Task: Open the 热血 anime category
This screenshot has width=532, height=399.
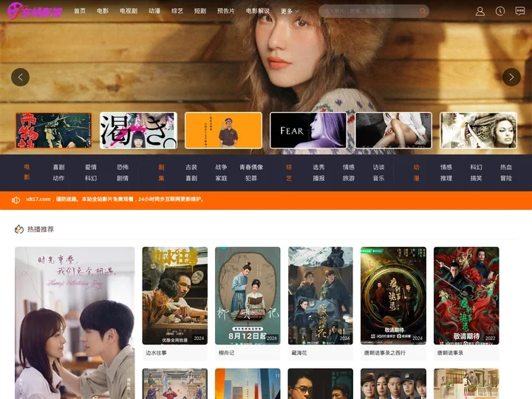Action: [x=506, y=167]
